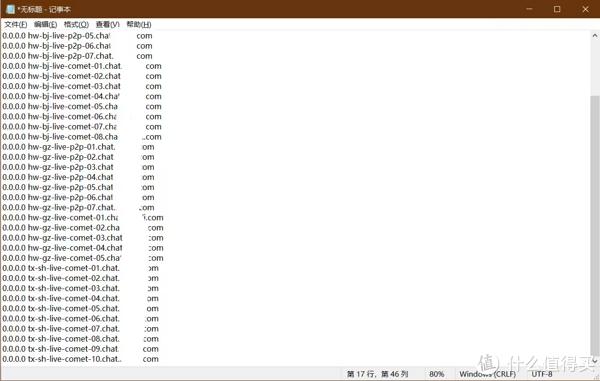
Task: Click the hw-gz-live-comet-03 line
Action: (83, 238)
